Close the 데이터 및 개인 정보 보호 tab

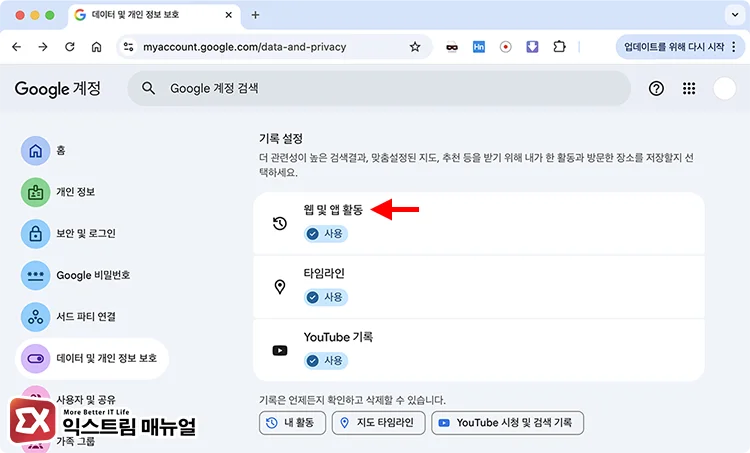point(229,15)
